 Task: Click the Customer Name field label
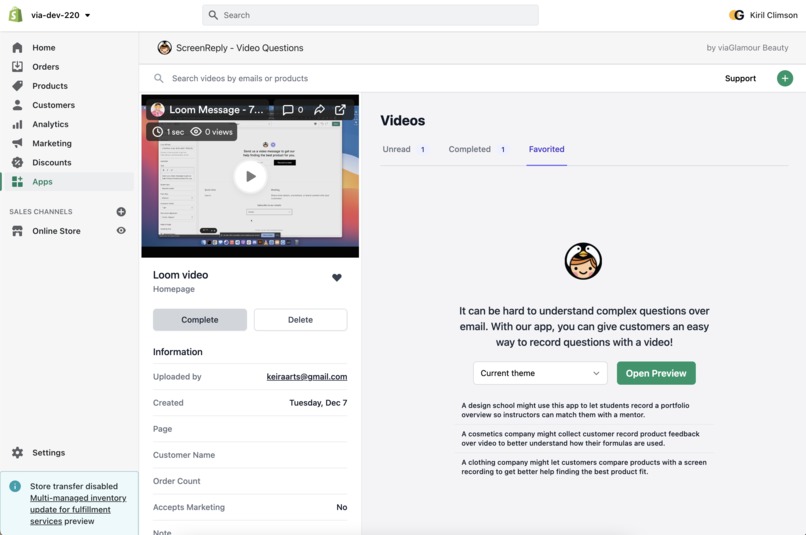click(184, 455)
